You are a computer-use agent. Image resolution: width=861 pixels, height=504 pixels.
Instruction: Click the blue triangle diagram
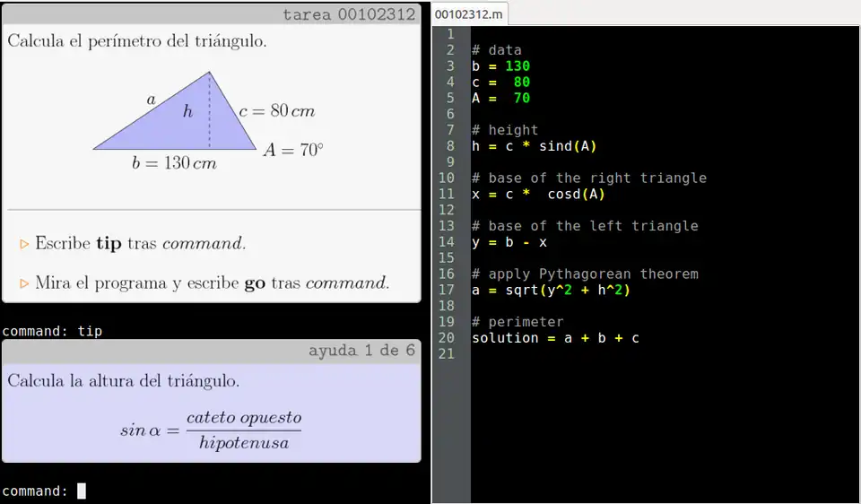pos(179,121)
